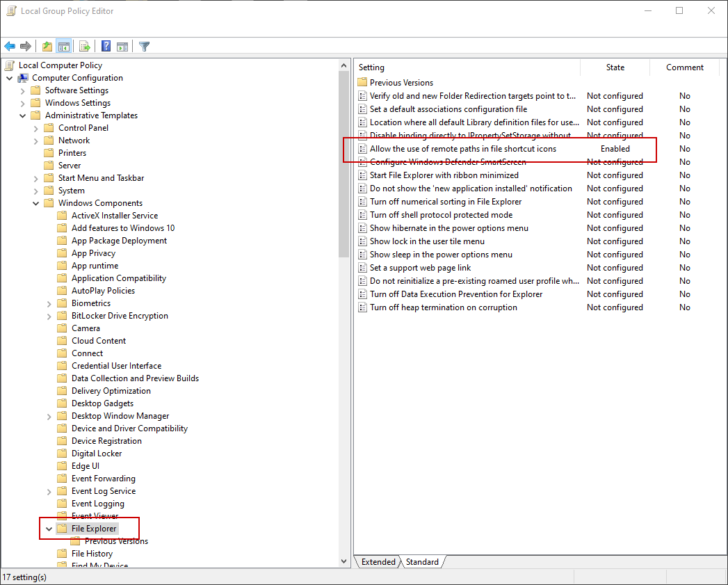Click the Local Computer Policy scroll icon

[10, 65]
